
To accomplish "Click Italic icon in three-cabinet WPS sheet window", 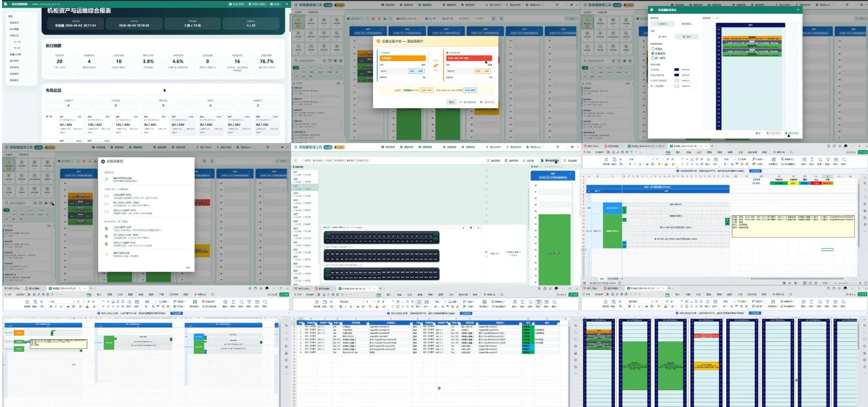I will pos(55,306).
